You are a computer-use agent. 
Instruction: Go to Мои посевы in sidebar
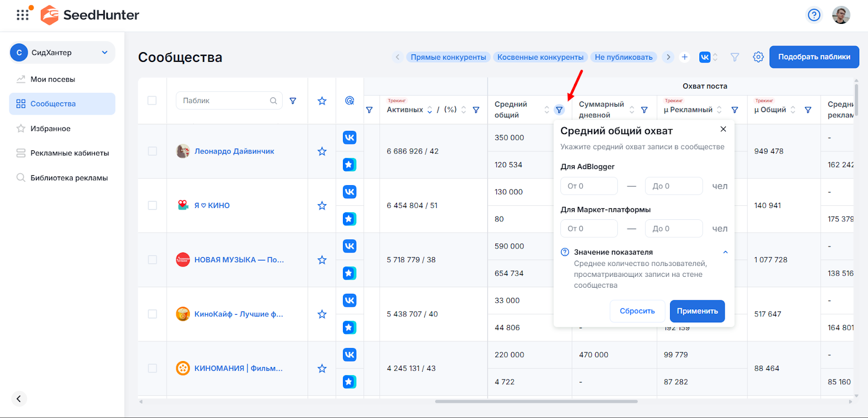click(53, 79)
